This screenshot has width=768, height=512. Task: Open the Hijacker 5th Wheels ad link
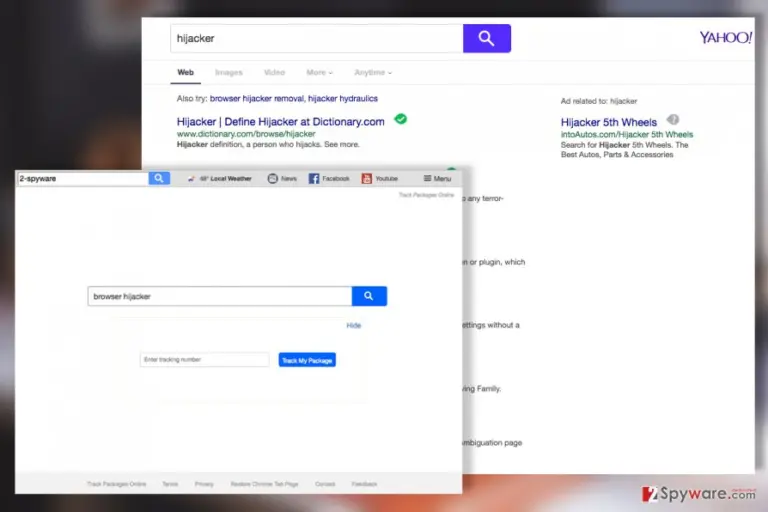609,122
